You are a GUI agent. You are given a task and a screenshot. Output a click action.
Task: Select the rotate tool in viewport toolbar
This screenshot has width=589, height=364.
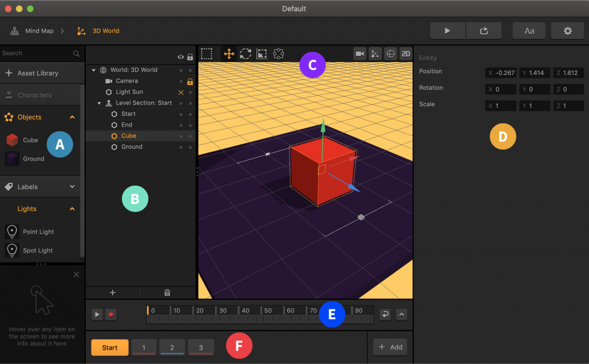click(246, 54)
